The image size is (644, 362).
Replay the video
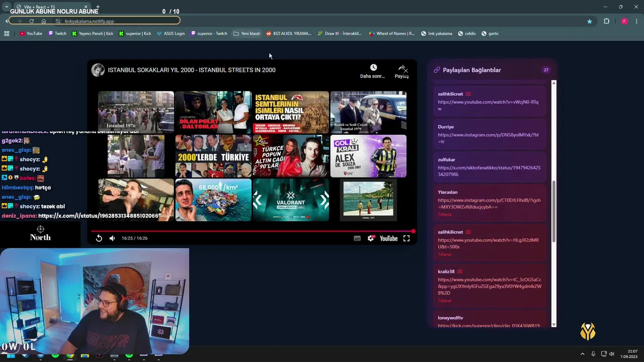pyautogui.click(x=99, y=238)
